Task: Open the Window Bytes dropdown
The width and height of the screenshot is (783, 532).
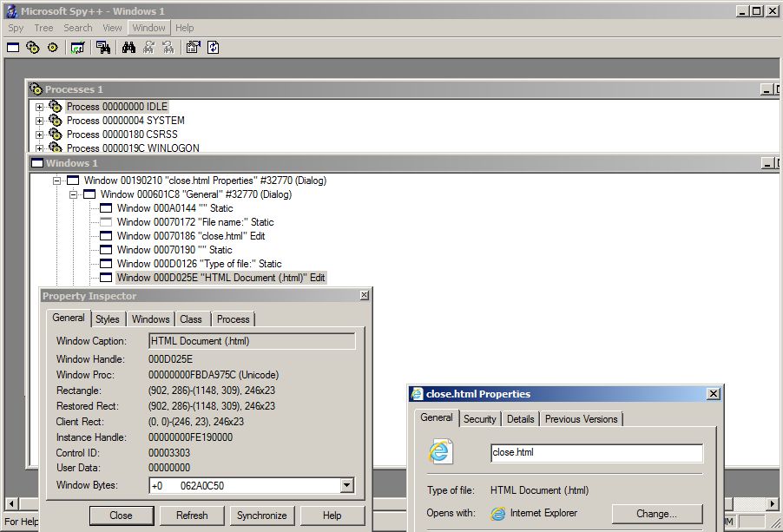Action: click(x=346, y=485)
